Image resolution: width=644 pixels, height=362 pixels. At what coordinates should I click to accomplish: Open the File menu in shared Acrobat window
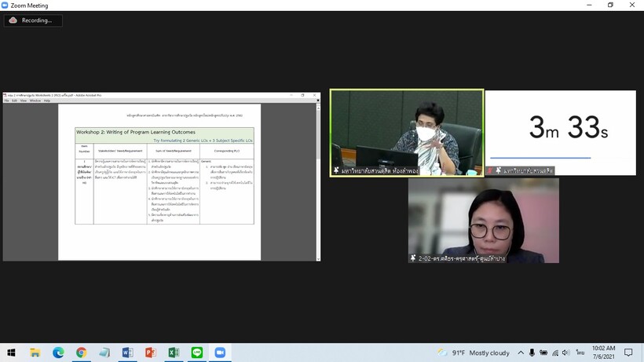click(x=6, y=101)
